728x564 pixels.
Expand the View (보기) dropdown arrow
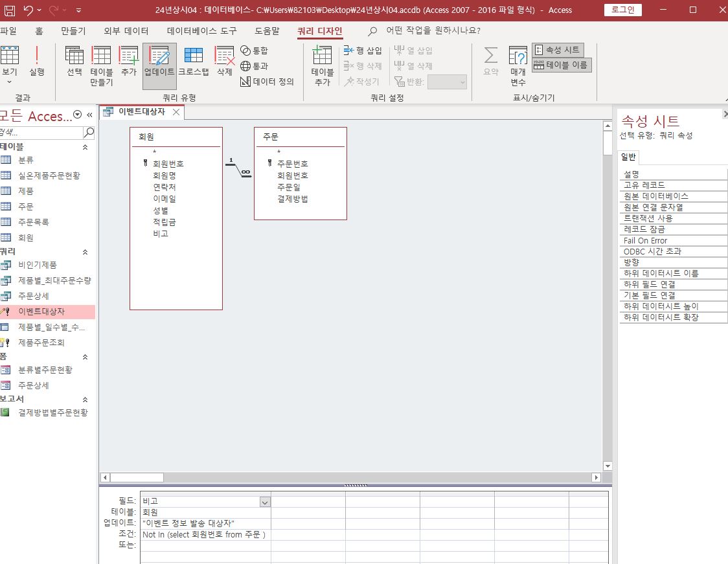click(9, 82)
